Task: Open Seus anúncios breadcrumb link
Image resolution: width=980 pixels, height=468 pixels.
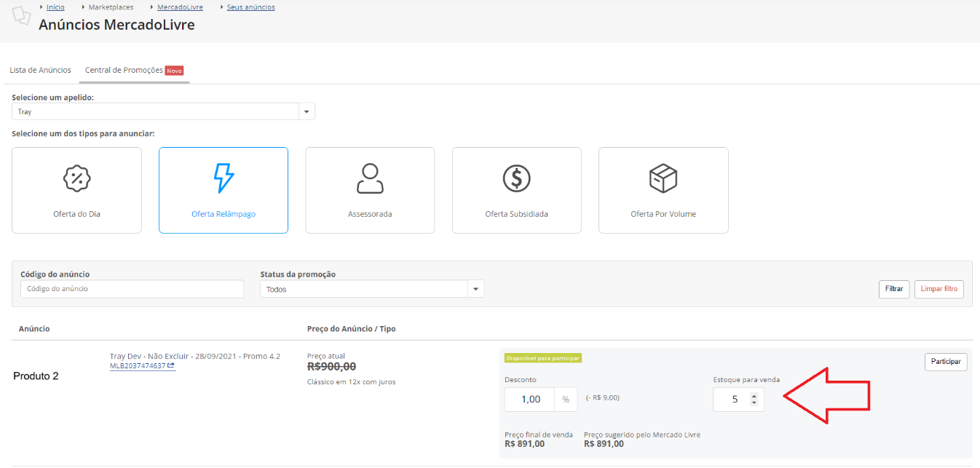Action: point(251,7)
